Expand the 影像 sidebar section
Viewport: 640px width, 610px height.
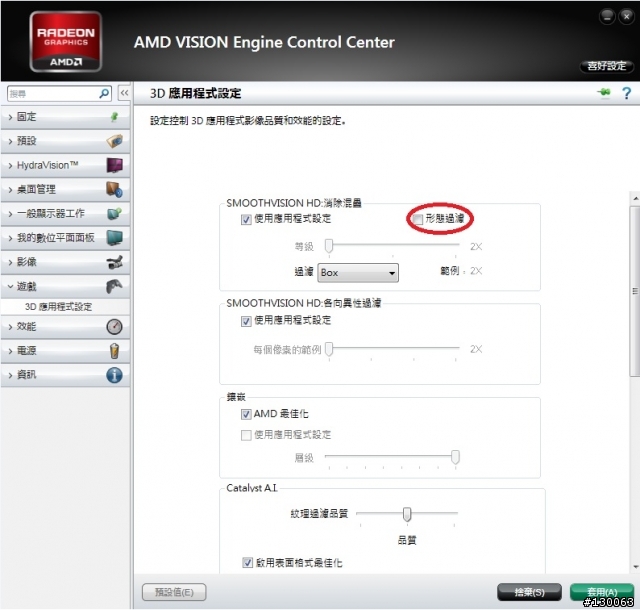(65, 262)
